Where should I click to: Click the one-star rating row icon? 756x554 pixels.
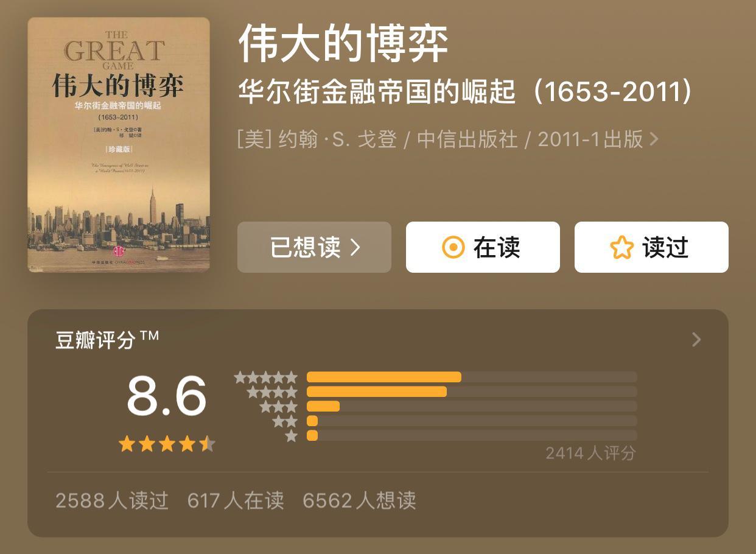pyautogui.click(x=292, y=436)
